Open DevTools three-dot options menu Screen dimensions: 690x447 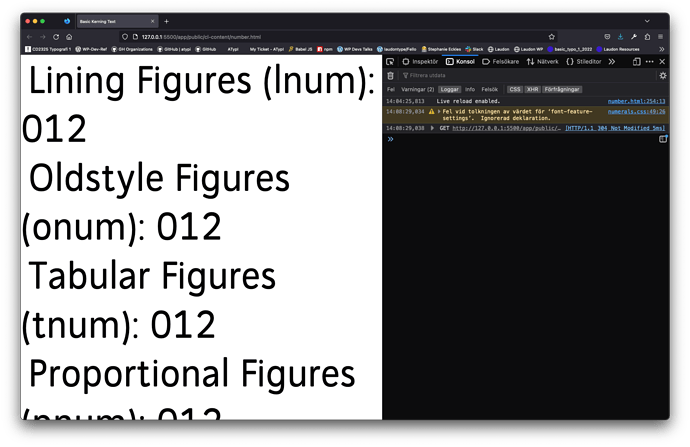click(650, 62)
